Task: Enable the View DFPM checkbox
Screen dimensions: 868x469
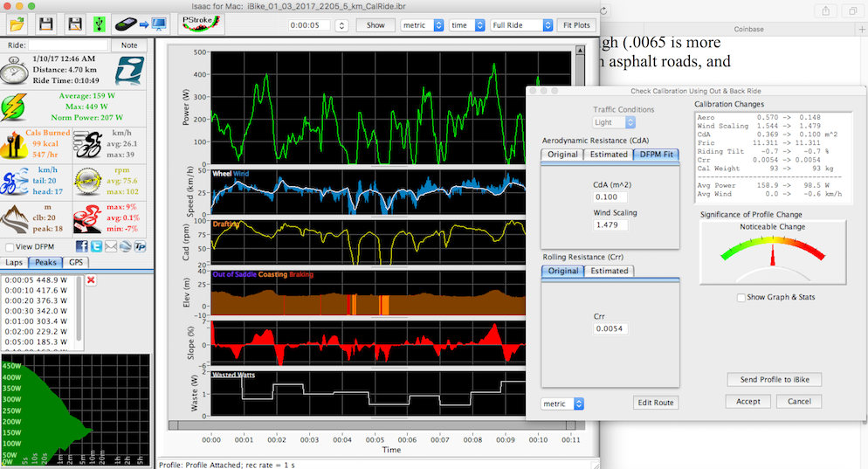Action: click(10, 247)
